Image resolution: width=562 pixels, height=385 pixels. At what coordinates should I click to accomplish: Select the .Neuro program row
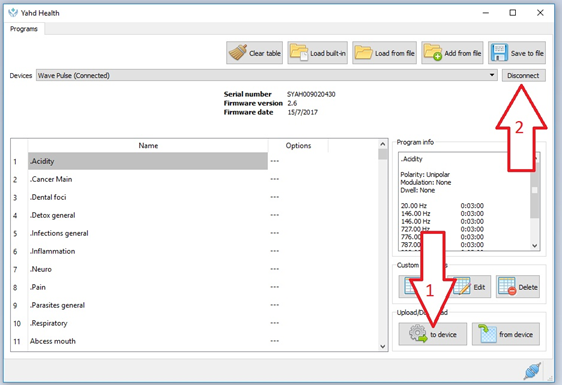point(148,269)
